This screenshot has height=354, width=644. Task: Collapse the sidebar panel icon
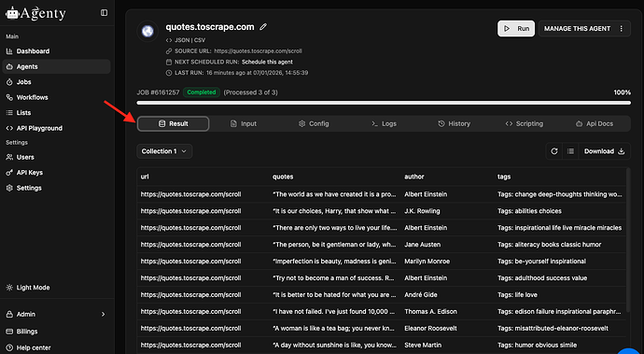(x=104, y=13)
